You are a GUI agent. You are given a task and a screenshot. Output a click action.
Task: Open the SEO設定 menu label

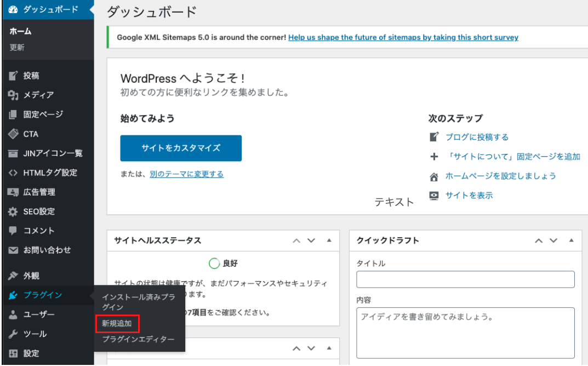pos(39,212)
